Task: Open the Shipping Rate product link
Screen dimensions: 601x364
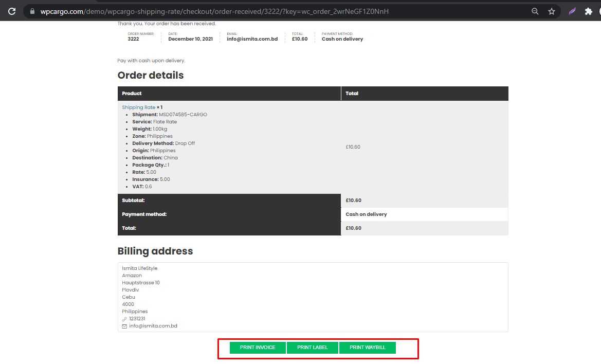Action: [x=138, y=107]
